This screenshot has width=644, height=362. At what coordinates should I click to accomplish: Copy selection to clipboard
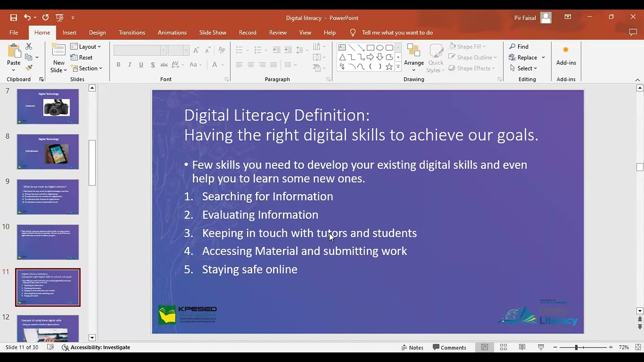click(29, 57)
